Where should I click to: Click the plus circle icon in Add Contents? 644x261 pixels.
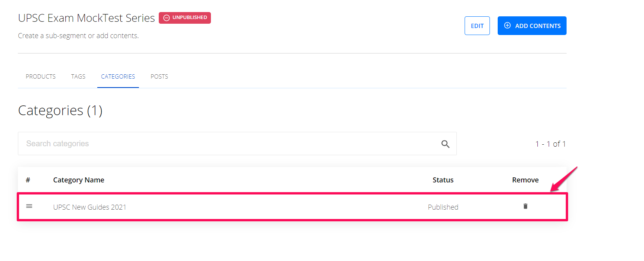coord(507,26)
